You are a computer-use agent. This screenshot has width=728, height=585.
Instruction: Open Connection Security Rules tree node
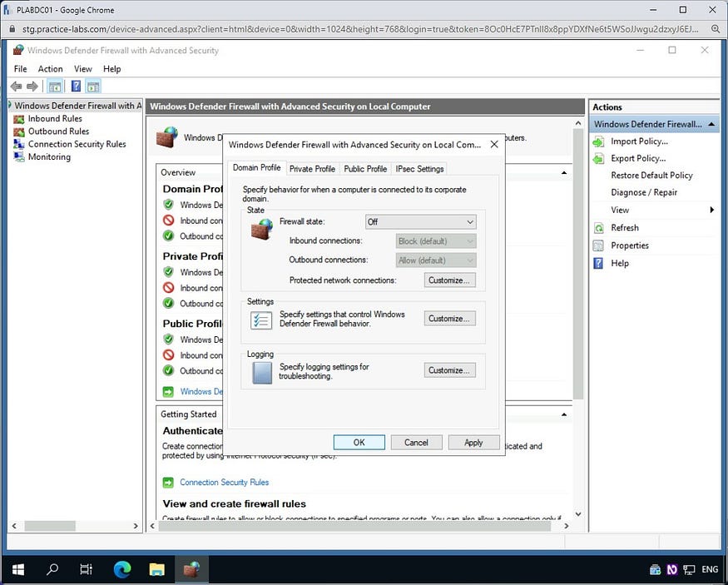pos(77,145)
